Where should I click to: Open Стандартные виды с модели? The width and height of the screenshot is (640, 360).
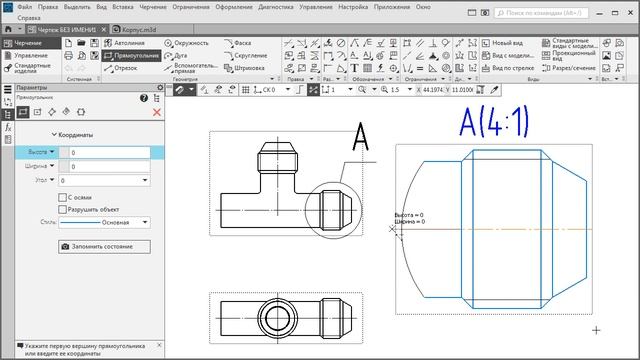pos(569,43)
